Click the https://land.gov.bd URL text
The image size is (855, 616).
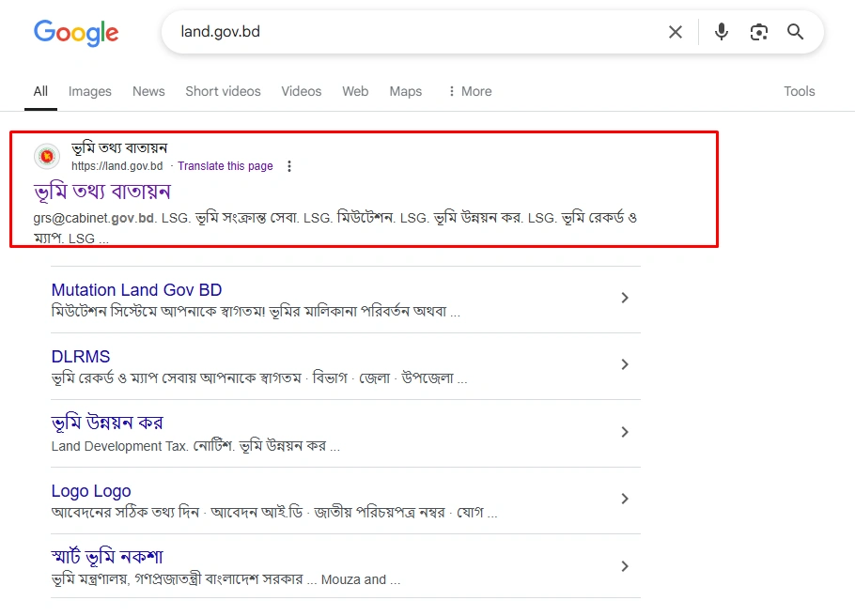(117, 166)
